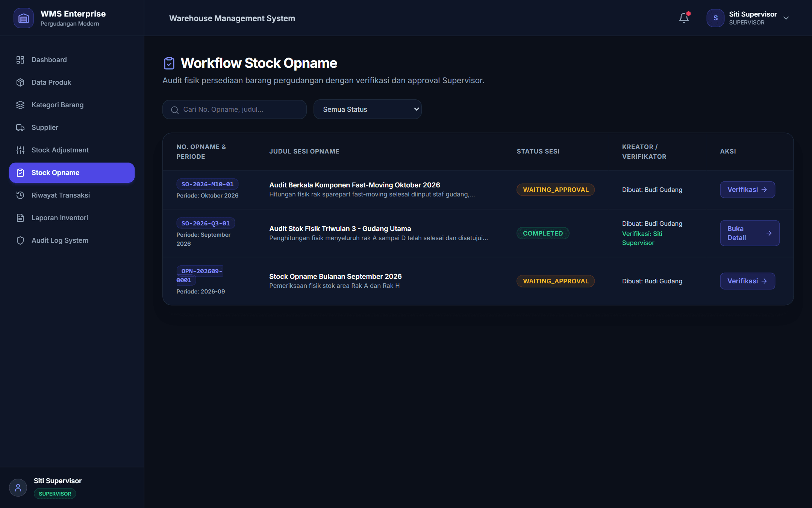Click the S avatar next to Siti Supervisor
This screenshot has width=812, height=508.
coord(715,18)
